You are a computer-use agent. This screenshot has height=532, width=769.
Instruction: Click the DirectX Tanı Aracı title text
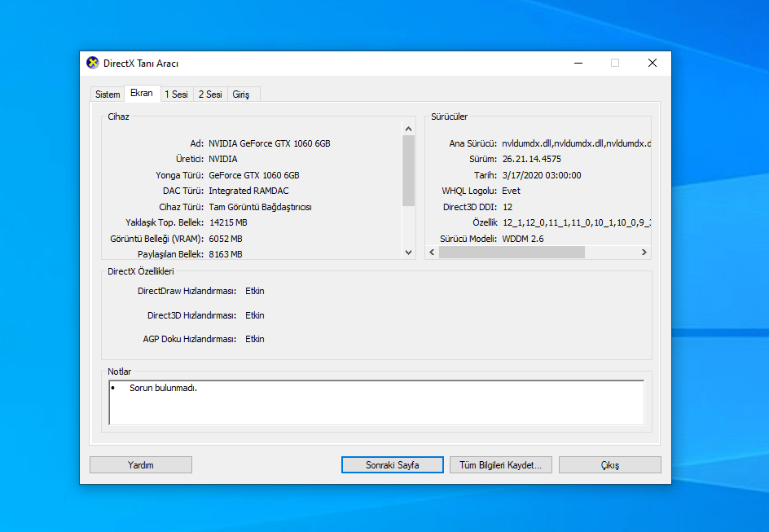pos(141,64)
